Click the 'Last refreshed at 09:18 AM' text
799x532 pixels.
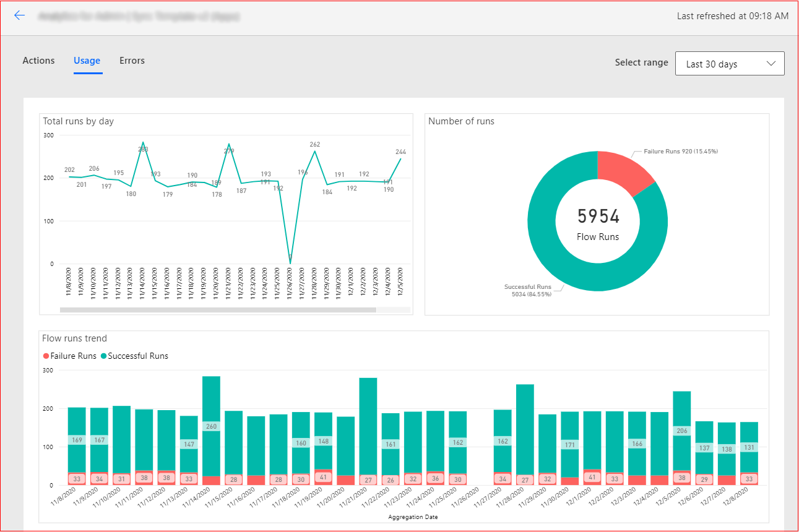click(x=733, y=16)
